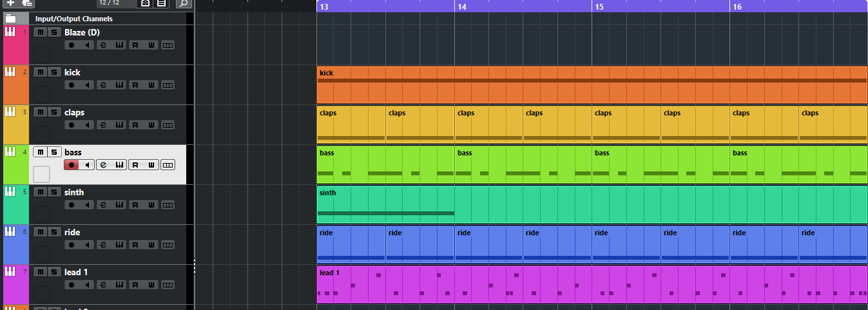Disable record on the bass track
Screen dimensions: 868x310
(x=71, y=165)
